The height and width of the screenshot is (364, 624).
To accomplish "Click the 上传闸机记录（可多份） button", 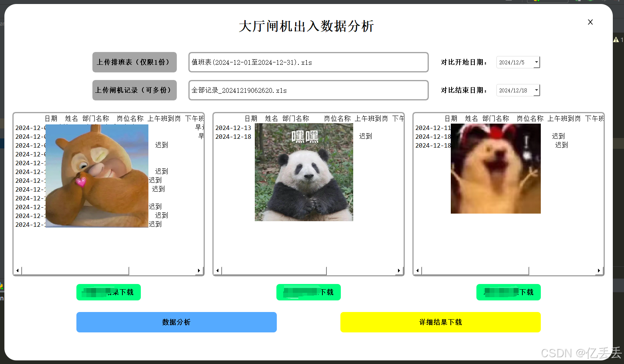I will [134, 90].
